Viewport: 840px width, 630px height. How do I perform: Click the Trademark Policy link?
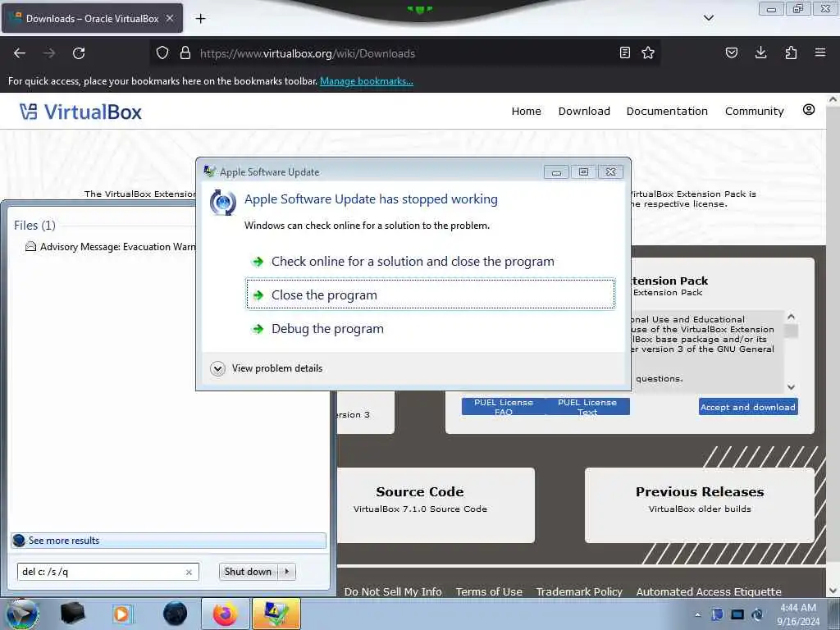(x=579, y=591)
